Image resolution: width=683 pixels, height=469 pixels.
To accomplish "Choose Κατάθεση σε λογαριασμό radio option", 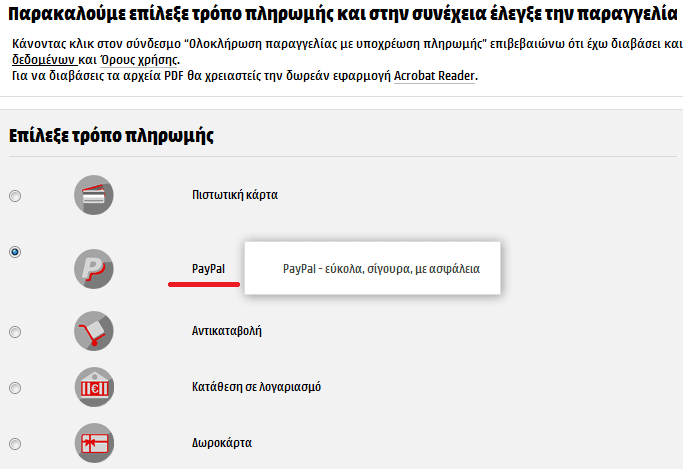I will click(x=15, y=388).
